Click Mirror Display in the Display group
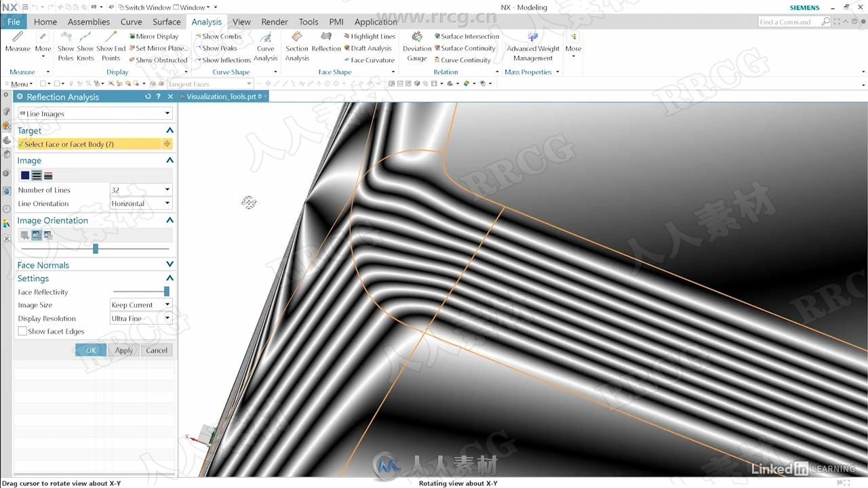The width and height of the screenshot is (868, 488). pos(154,37)
